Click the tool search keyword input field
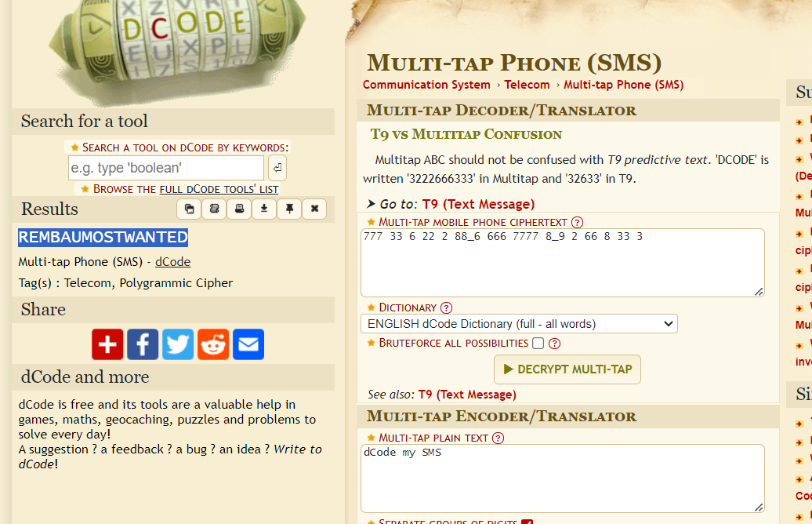The width and height of the screenshot is (812, 524). [165, 168]
